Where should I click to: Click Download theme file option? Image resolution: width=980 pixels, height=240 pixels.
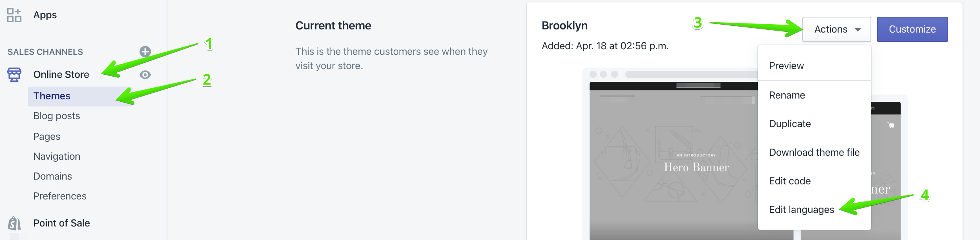tap(814, 153)
